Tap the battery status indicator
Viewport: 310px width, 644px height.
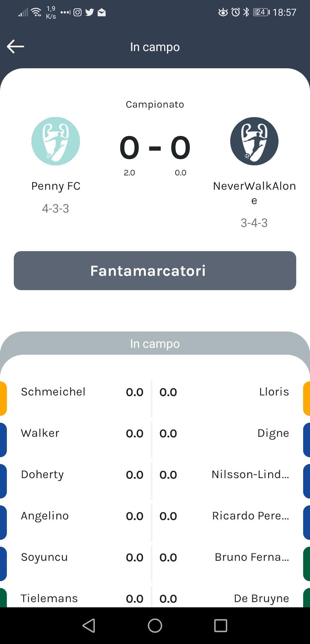point(261,12)
